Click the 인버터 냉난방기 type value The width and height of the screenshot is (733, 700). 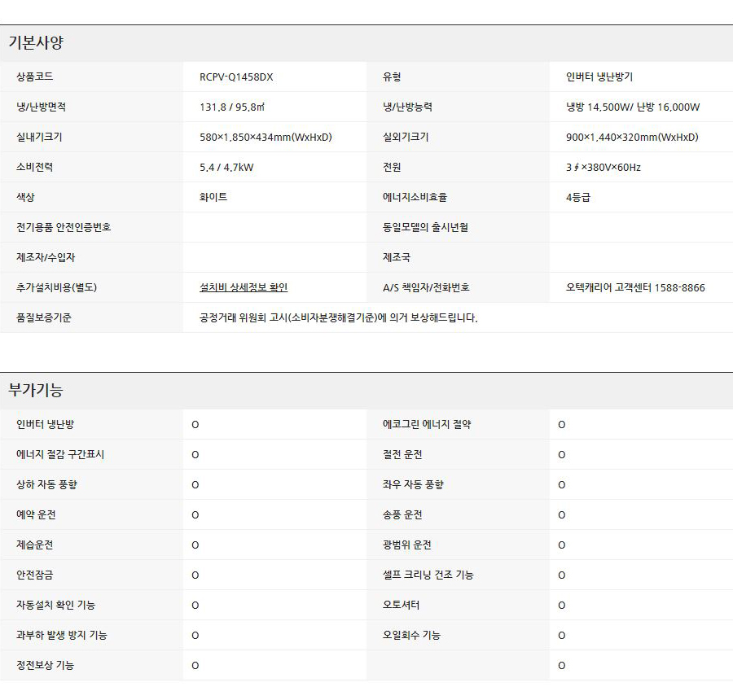point(599,77)
